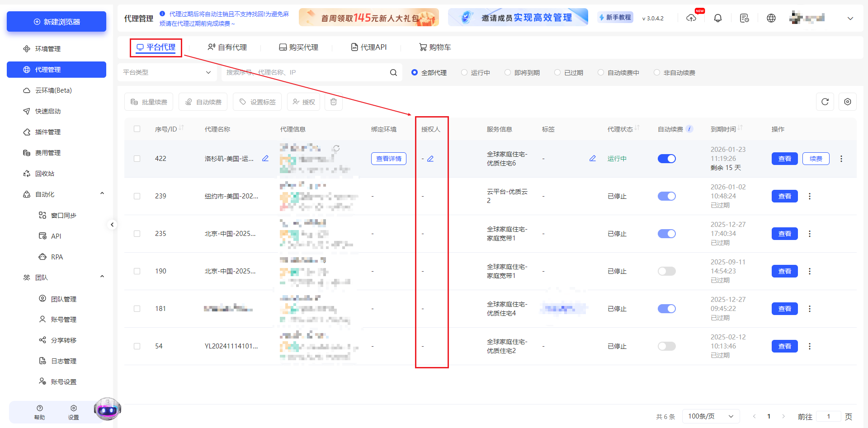Open the notification bell icon
The height and width of the screenshot is (428, 868).
(718, 18)
